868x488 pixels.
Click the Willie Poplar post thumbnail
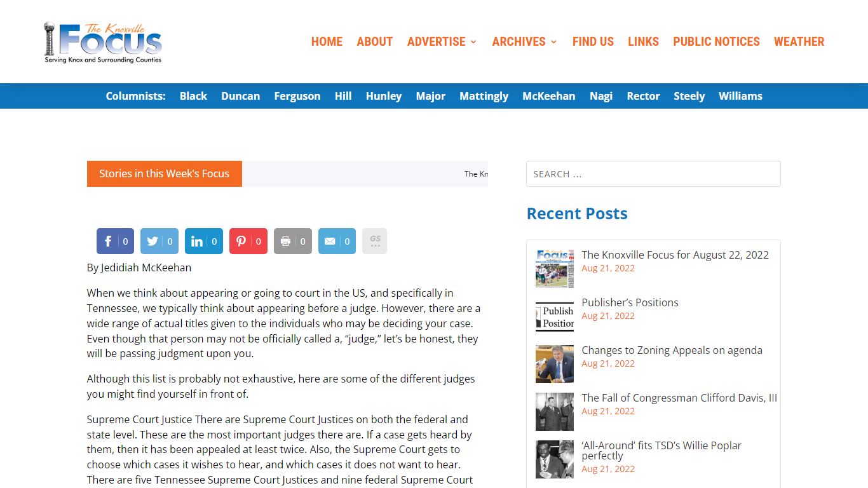tap(555, 459)
